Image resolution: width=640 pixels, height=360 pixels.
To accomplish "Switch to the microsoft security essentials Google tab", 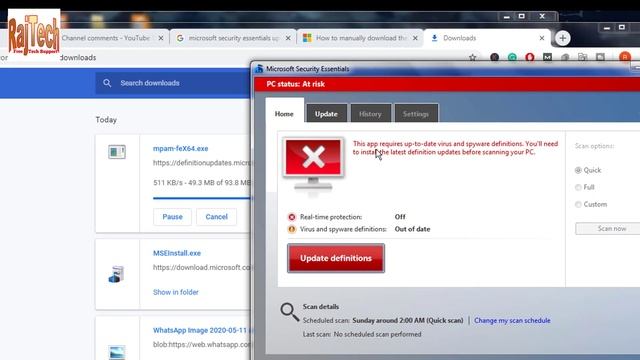I will [233, 38].
